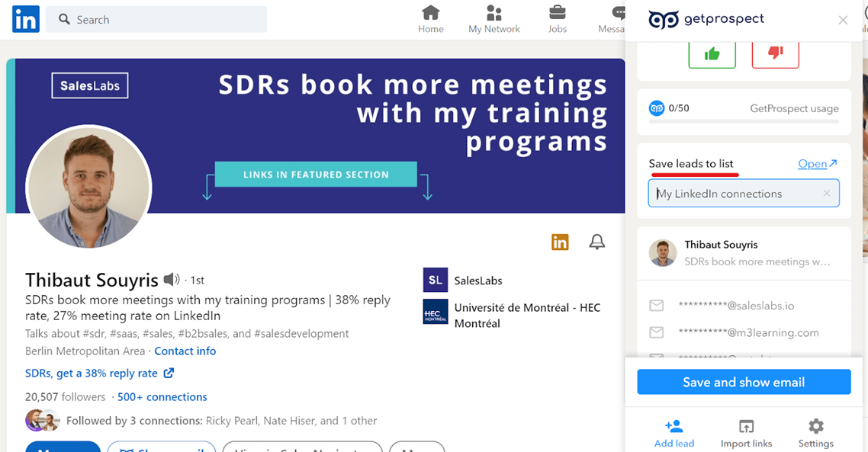Image resolution: width=868 pixels, height=452 pixels.
Task: Click the Add lead icon tab
Action: tap(674, 433)
